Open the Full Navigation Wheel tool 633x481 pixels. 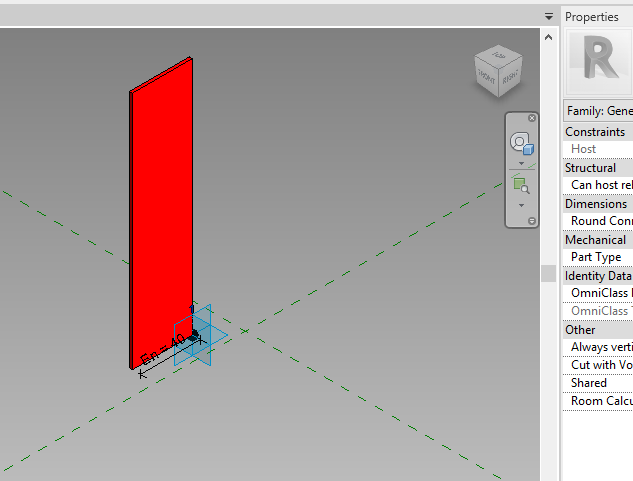coord(522,143)
